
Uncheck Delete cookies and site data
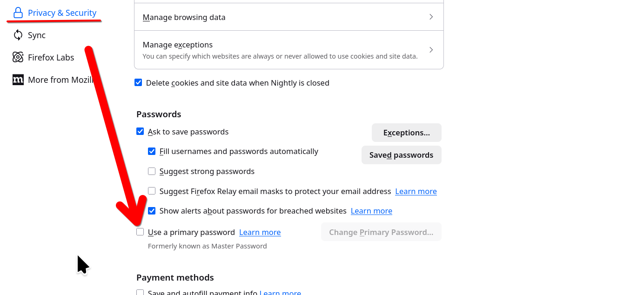(138, 83)
